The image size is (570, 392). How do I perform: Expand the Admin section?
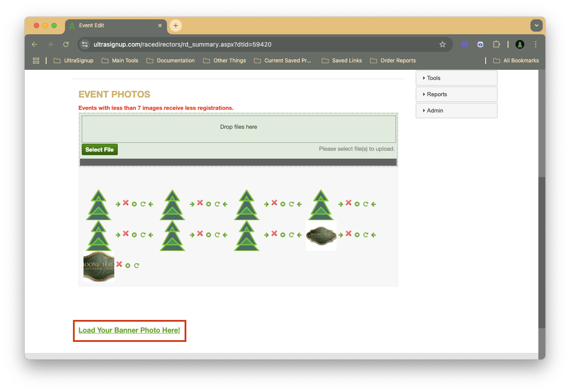(x=456, y=111)
